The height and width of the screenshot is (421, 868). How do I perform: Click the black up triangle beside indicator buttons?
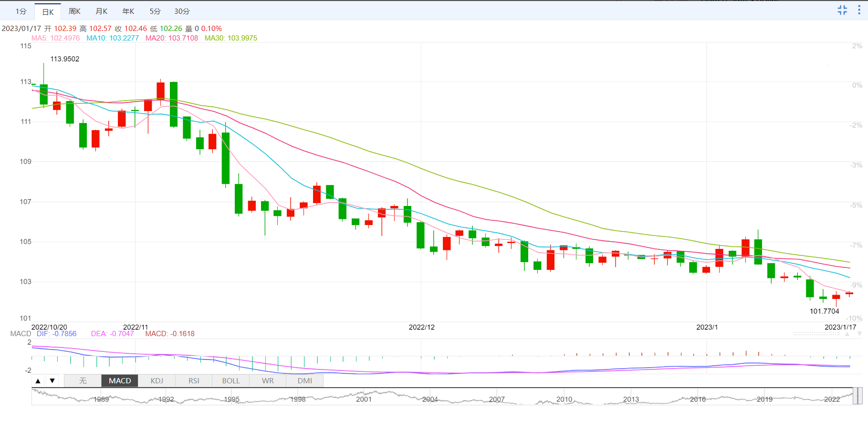point(38,381)
